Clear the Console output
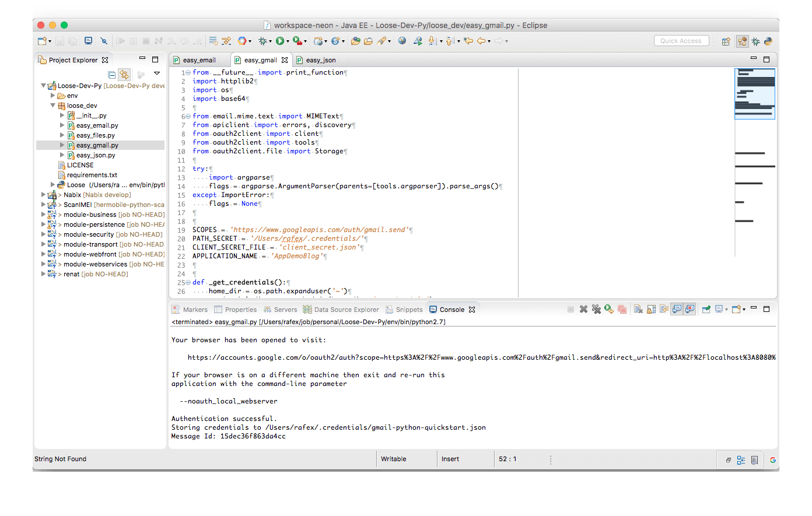Viewport: 812px width, 516px height. (x=639, y=309)
